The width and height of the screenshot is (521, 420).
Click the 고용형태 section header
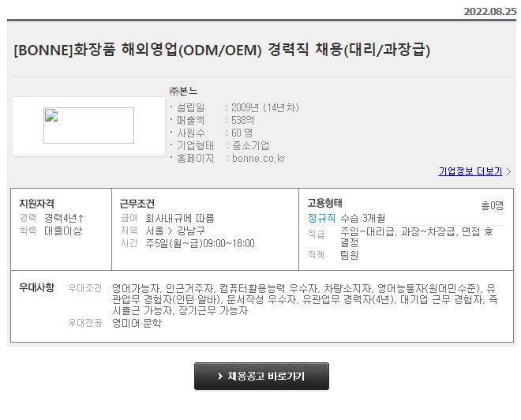(x=324, y=203)
